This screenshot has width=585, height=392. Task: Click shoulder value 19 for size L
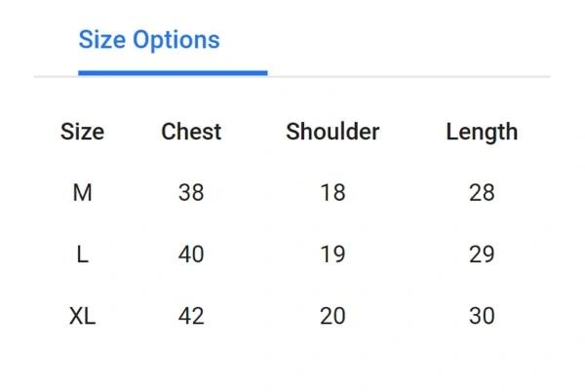click(x=332, y=255)
